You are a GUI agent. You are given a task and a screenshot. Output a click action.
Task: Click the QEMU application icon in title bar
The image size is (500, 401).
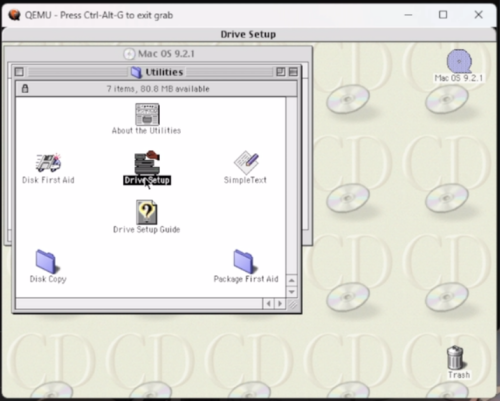(15, 15)
